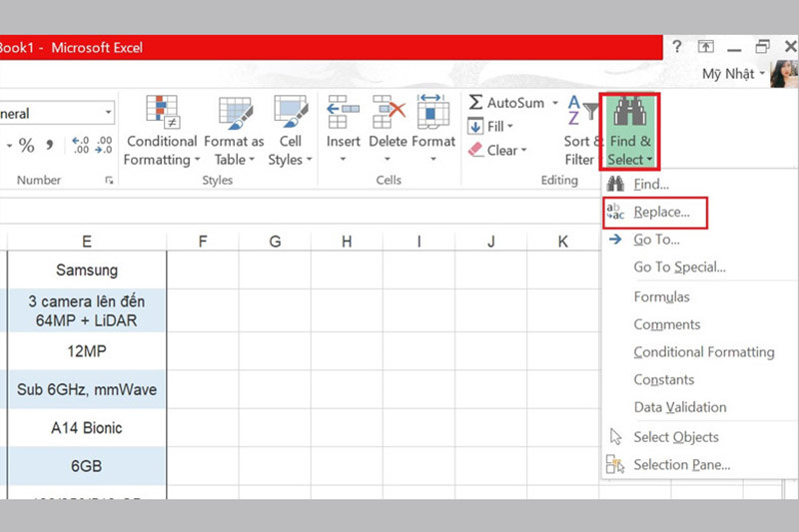Open Mỹ Nhật account dropdown
This screenshot has height=532, width=799.
(762, 74)
